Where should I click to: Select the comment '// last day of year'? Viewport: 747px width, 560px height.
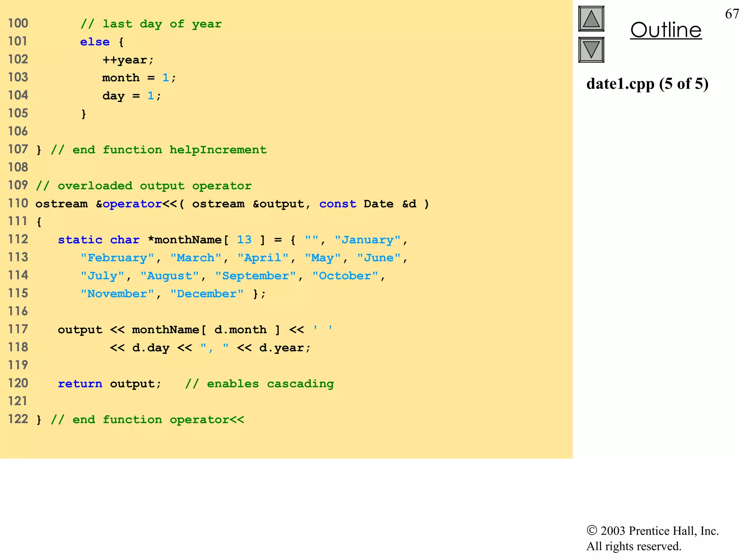coord(151,24)
